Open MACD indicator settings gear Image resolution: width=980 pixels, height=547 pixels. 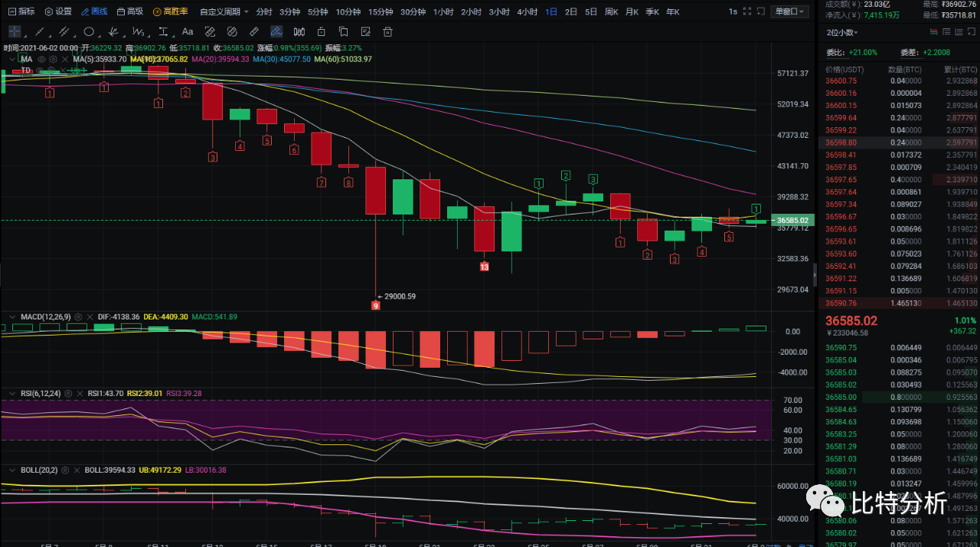click(x=78, y=316)
